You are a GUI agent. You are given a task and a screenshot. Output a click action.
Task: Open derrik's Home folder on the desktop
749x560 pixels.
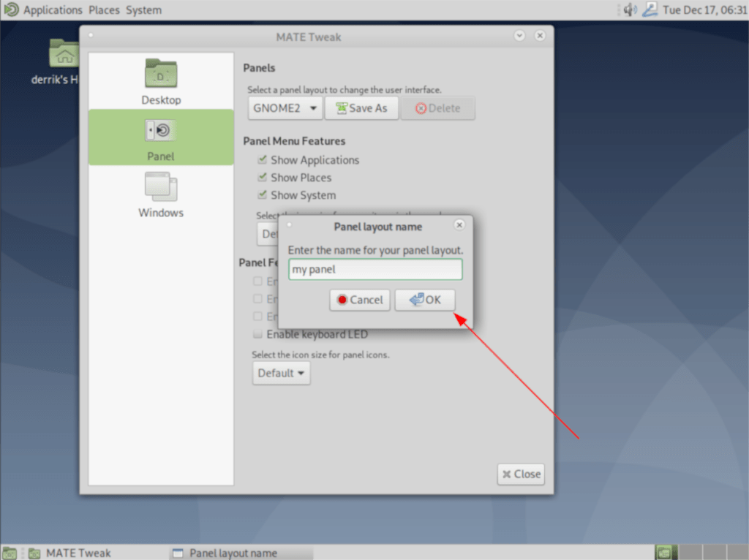(64, 53)
